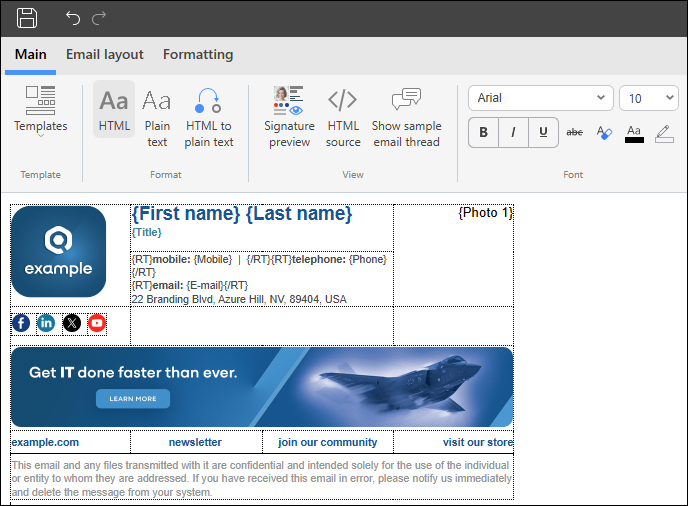Screen dimensions: 688x506
Task: Open the Email layout tab
Action: 104,54
